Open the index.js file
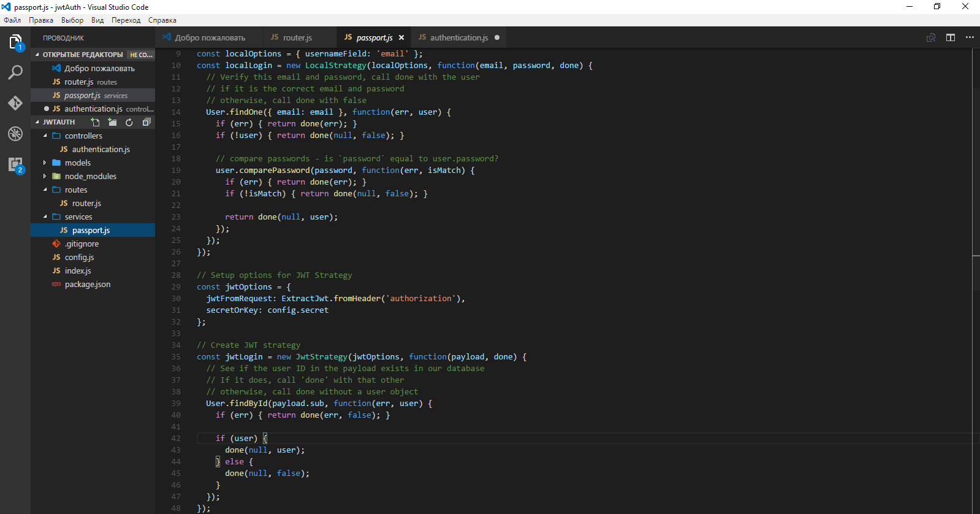This screenshot has height=514, width=980. (x=93, y=270)
